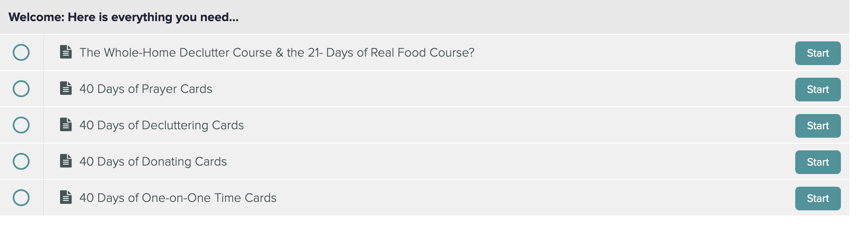Toggle completion circle for Prayer Cards
Viewport: 868px width, 234px height.
pos(21,89)
